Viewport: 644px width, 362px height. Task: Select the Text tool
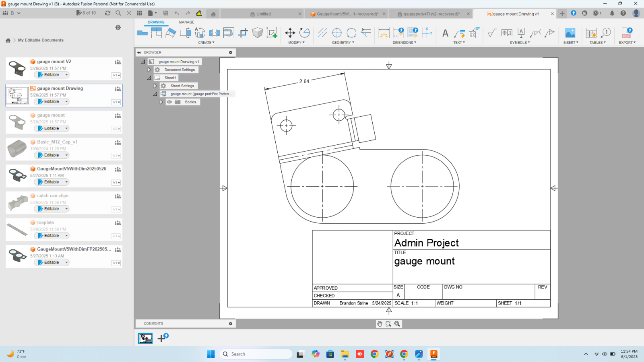[445, 33]
